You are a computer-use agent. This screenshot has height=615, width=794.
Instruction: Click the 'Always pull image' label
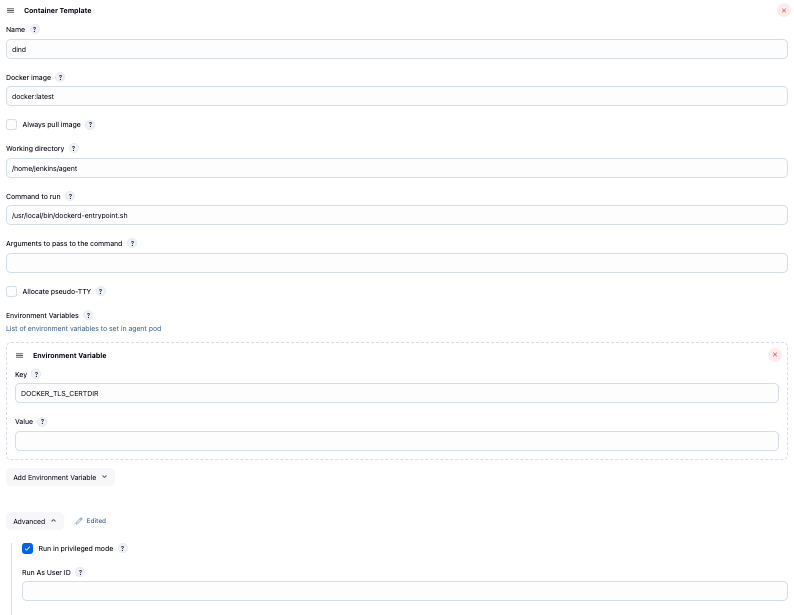click(x=52, y=125)
